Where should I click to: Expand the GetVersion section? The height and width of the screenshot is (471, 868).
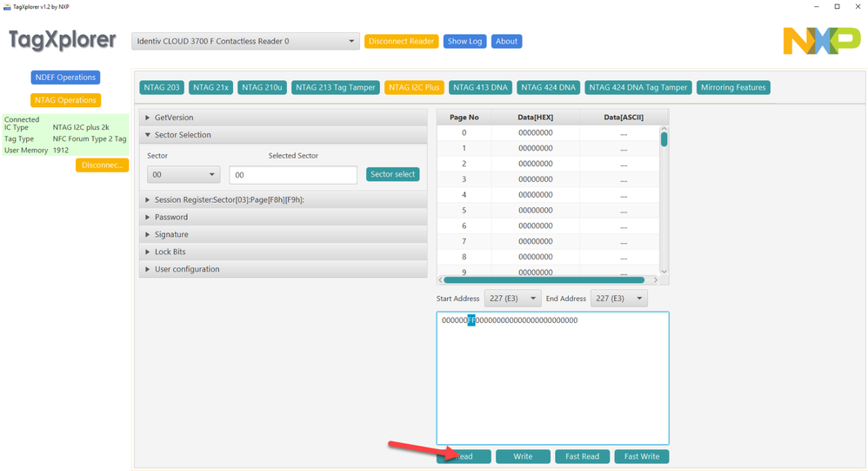284,118
